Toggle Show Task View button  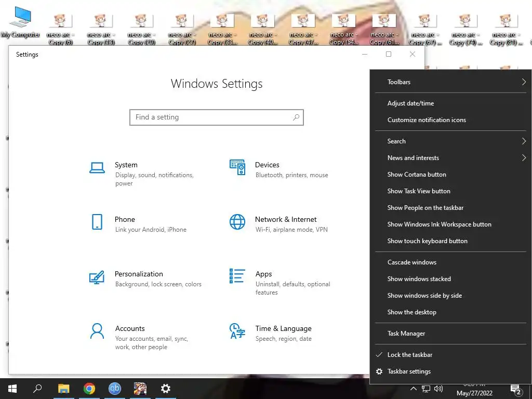[450, 191]
